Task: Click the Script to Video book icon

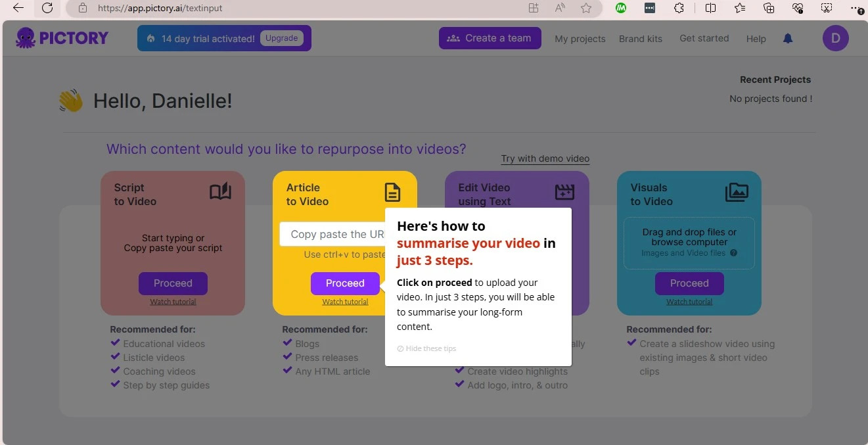Action: click(221, 192)
